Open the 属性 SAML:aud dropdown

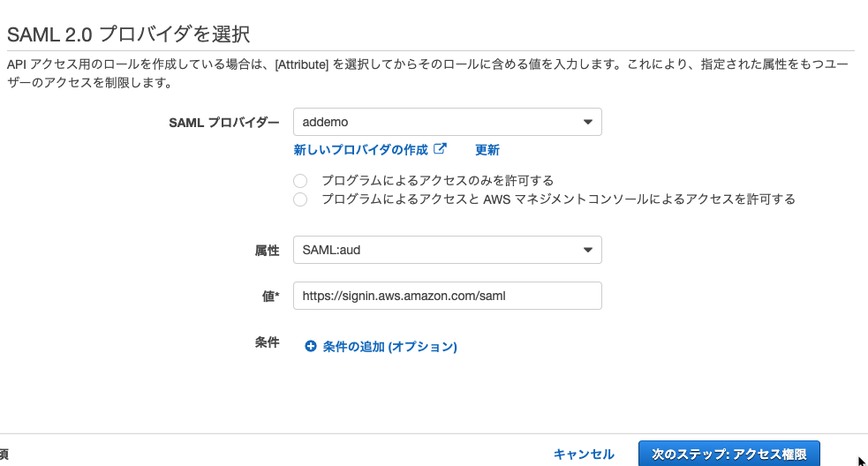click(448, 250)
